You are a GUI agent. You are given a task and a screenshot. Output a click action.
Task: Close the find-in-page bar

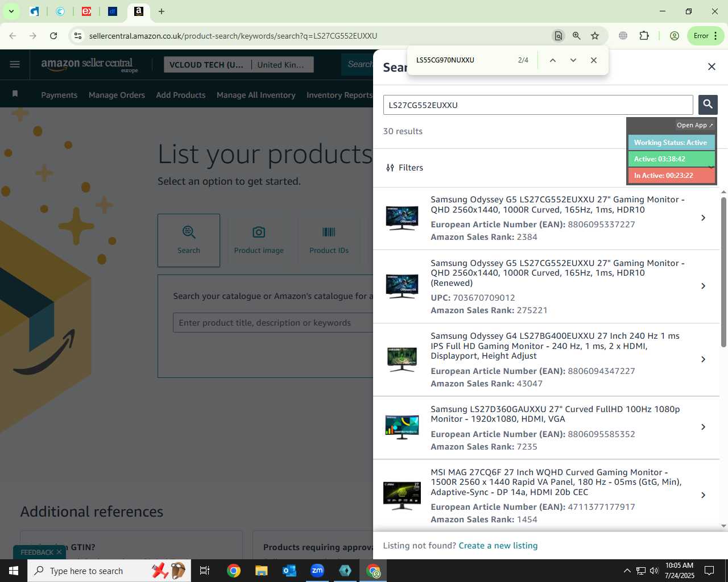(593, 60)
